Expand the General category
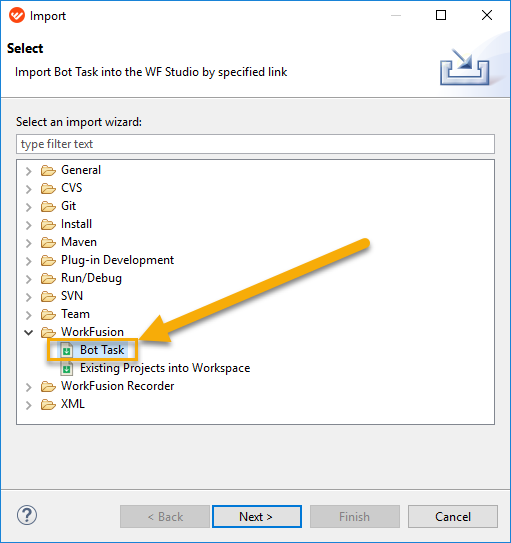 29,171
